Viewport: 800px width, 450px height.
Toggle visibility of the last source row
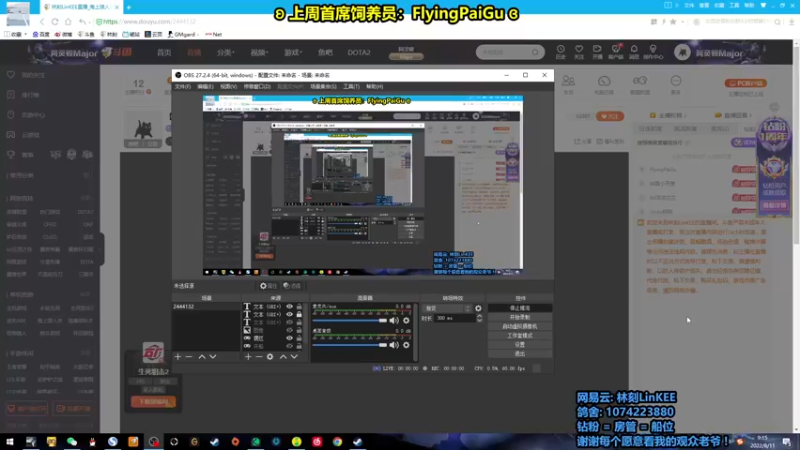pyautogui.click(x=289, y=346)
